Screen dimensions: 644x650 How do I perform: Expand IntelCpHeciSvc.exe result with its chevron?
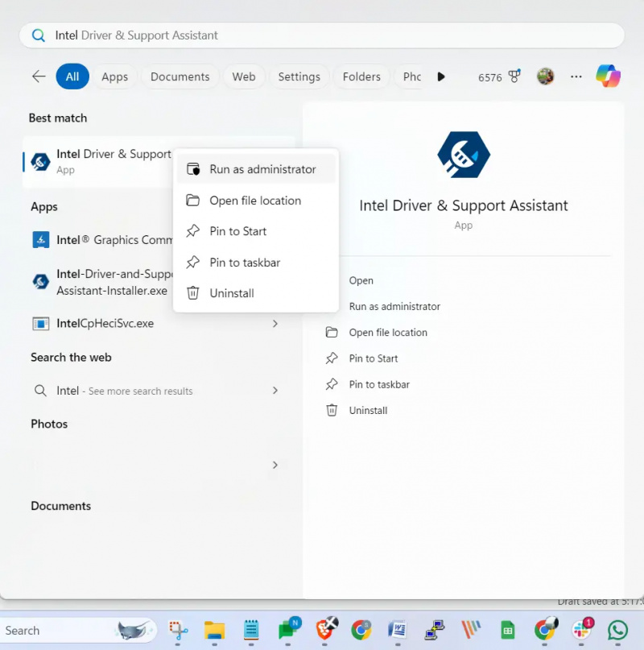275,323
